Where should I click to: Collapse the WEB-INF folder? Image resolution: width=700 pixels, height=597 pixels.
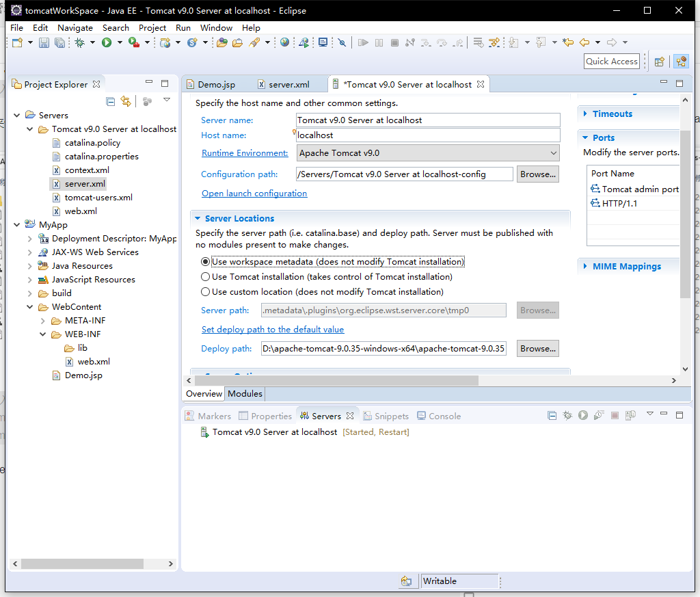pos(43,334)
